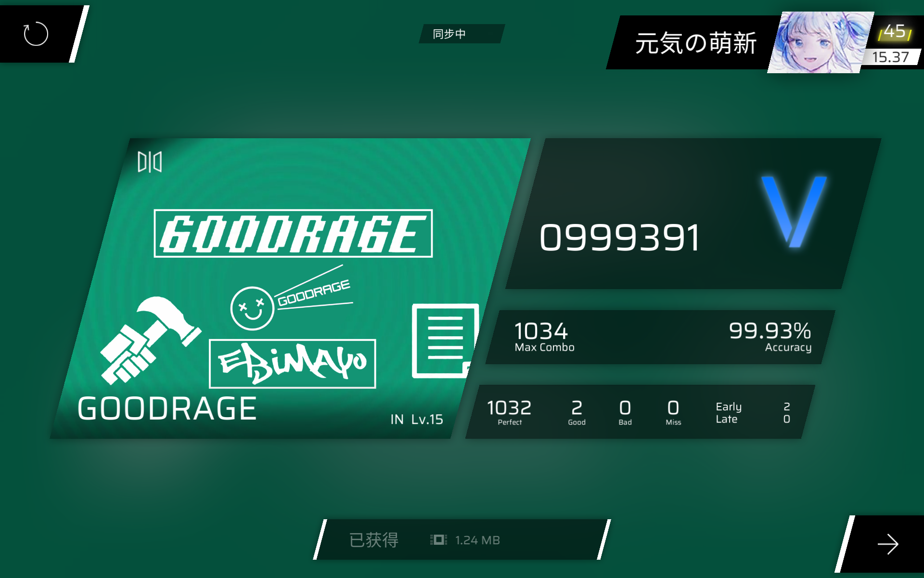Tap the data chip icon beside 1.24 MB
Image resolution: width=924 pixels, height=578 pixels.
point(438,540)
